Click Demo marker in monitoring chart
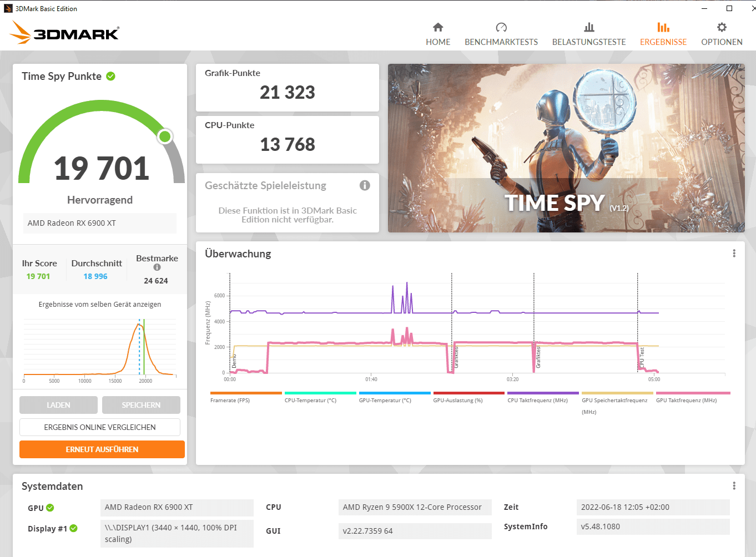Screen dimensions: 756x557 pyautogui.click(x=234, y=361)
